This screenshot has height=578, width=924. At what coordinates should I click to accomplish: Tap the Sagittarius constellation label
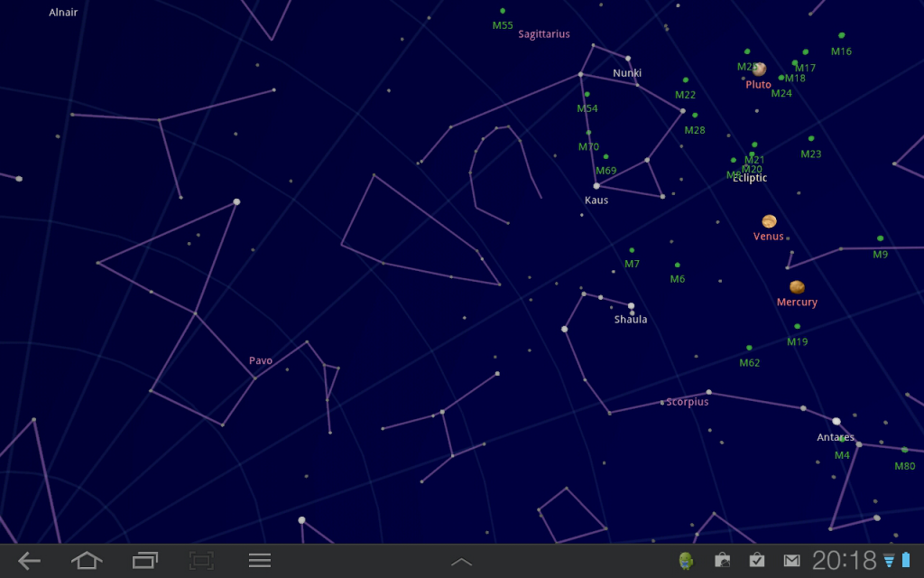[x=544, y=34]
